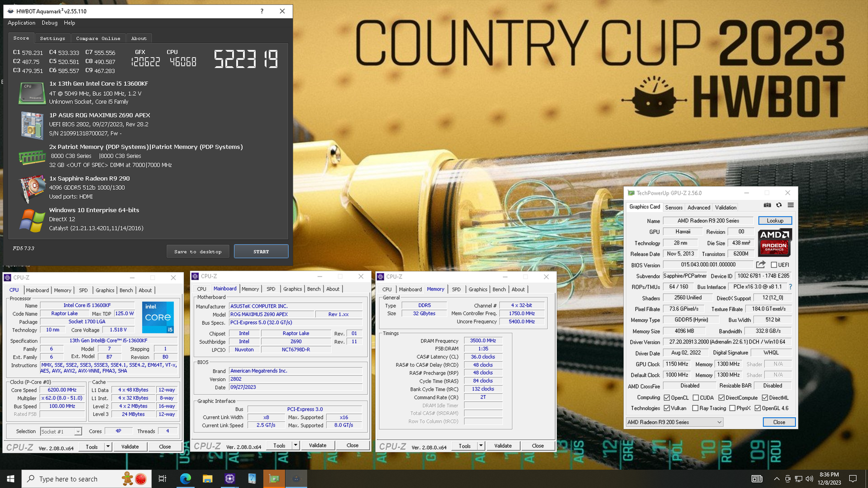Toggle the CUDA checkbox
Screen dimensions: 868x488
pos(696,398)
